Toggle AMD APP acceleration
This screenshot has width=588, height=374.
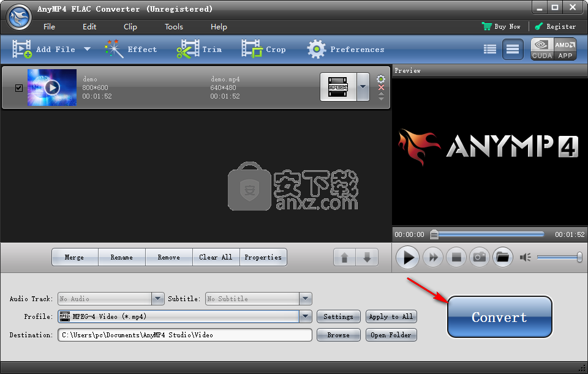pyautogui.click(x=565, y=49)
